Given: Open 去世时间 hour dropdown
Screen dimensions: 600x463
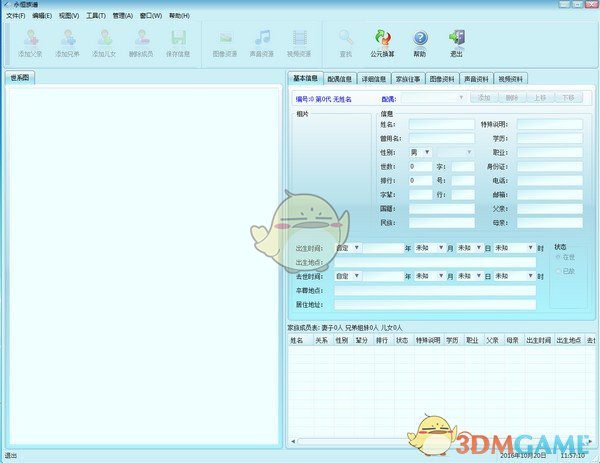Looking at the screenshot, I should click(x=514, y=276).
